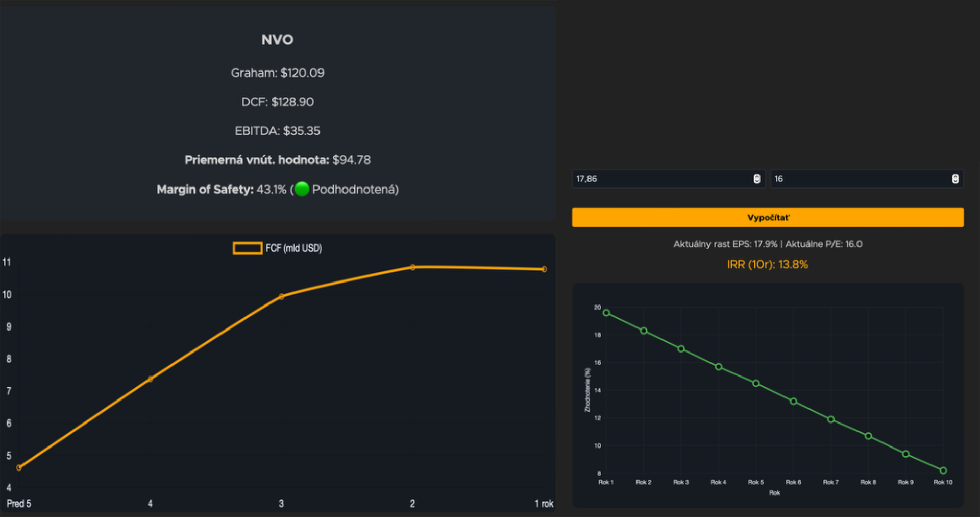Viewport: 980px width, 517px height.
Task: Click the IRR (10r): 13.8% result
Action: pyautogui.click(x=768, y=264)
